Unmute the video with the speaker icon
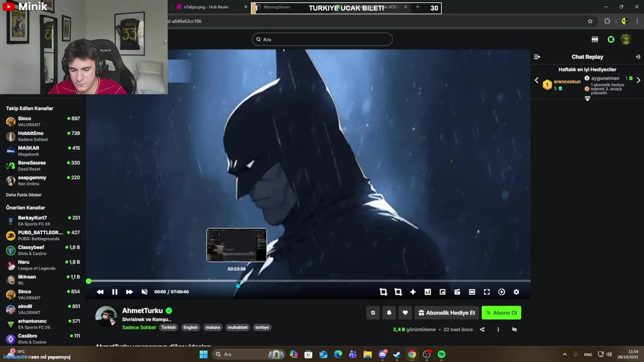This screenshot has height=362, width=644. click(144, 292)
